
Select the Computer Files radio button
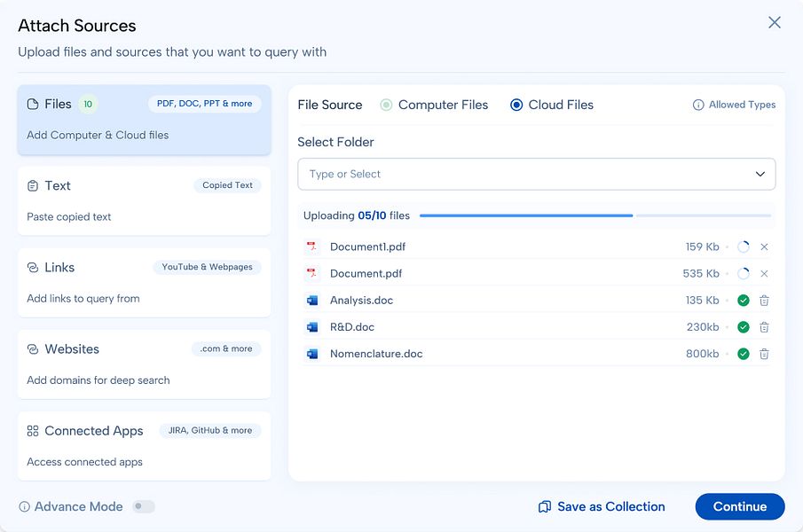point(386,105)
